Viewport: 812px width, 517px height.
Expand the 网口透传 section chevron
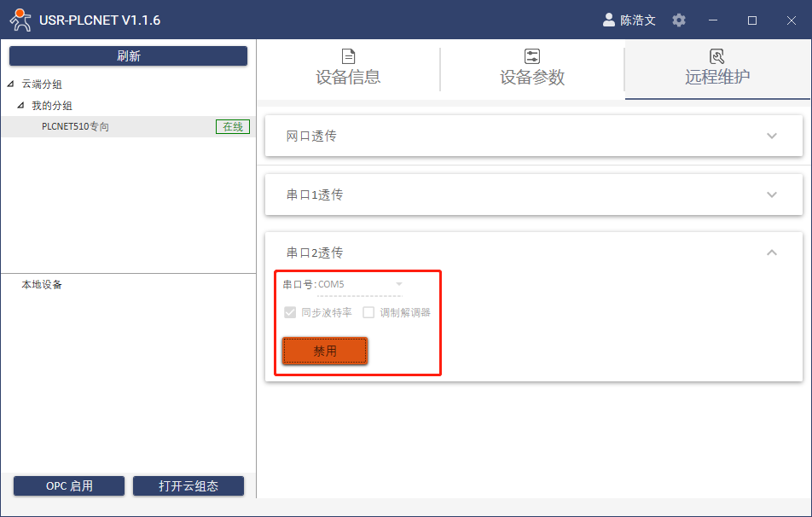772,136
